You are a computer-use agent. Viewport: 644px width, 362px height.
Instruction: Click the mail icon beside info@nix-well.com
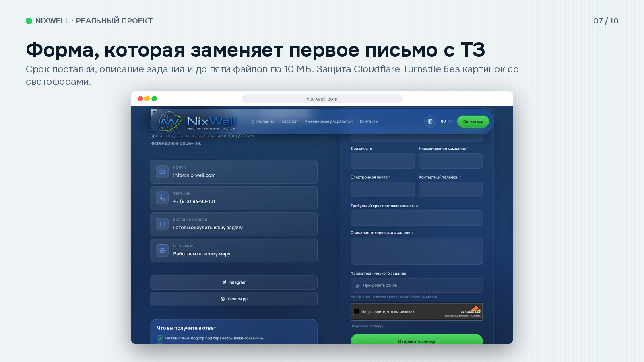(x=162, y=172)
